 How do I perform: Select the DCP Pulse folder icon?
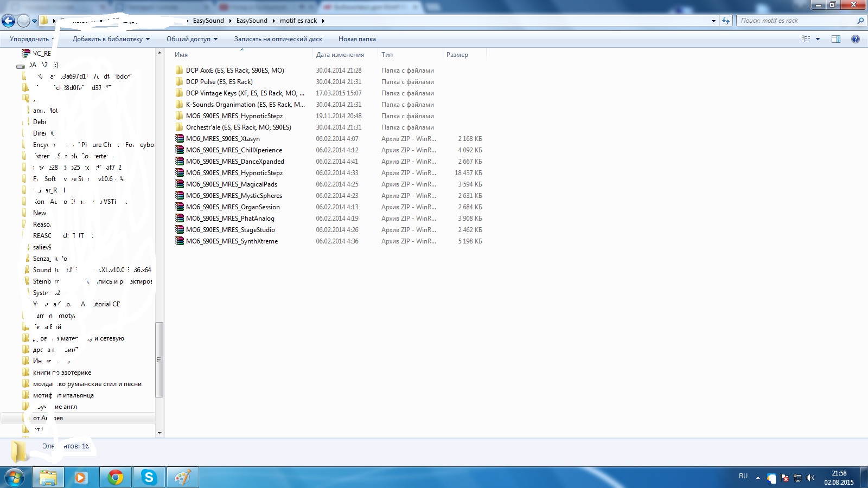(x=179, y=82)
